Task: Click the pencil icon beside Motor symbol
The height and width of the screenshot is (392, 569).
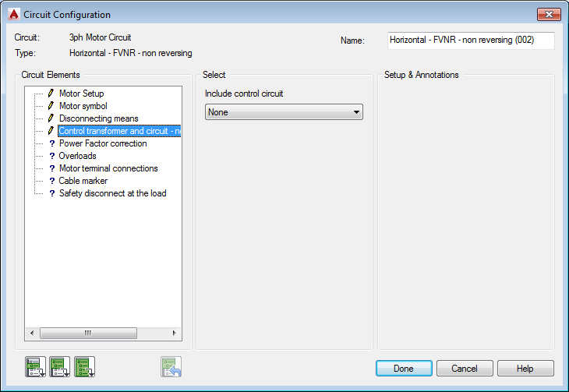Action: point(51,106)
